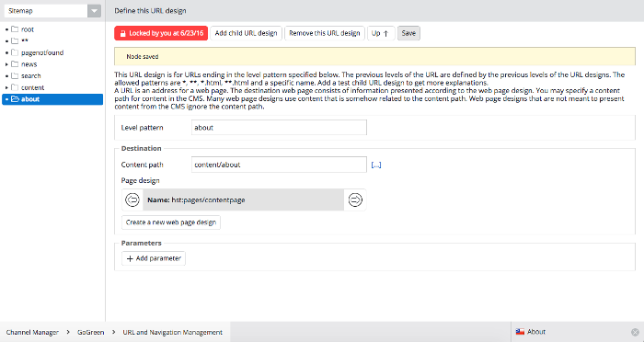Viewport: 644px width, 342px height.
Task: Click the folder icon next to search
Action: 15,75
